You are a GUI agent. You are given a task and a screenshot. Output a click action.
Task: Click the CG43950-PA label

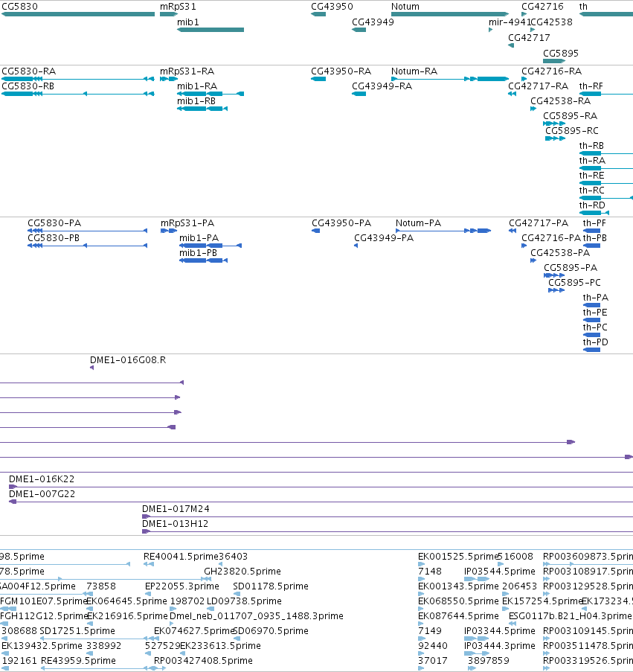341,223
